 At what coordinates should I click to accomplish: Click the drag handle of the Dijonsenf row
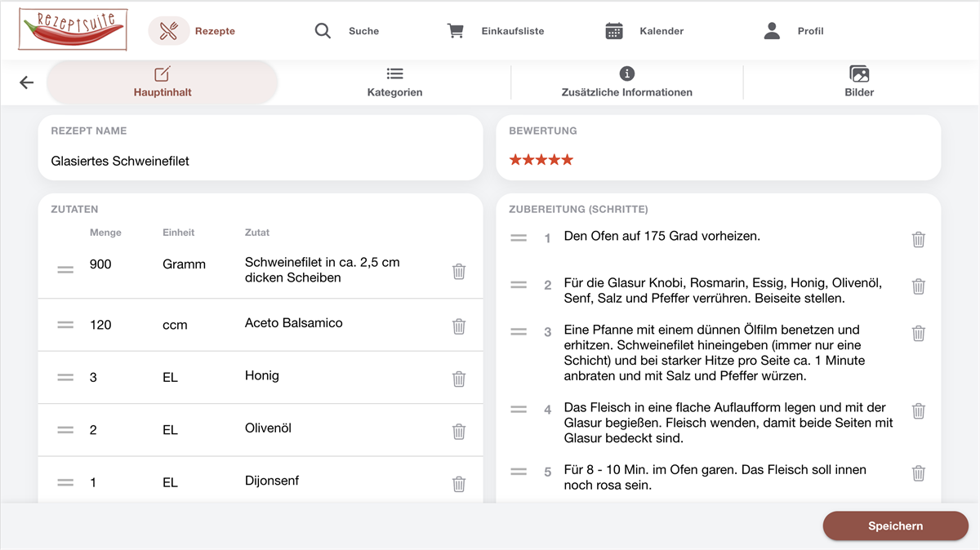coord(65,482)
